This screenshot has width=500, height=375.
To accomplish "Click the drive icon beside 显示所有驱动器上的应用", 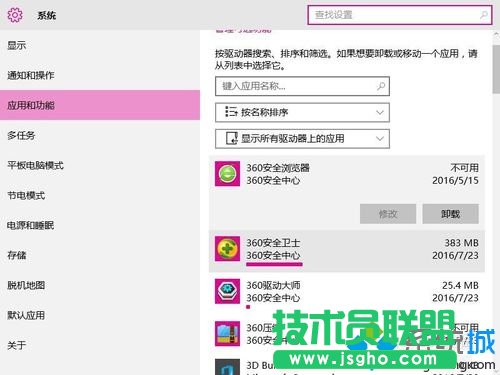I will (x=231, y=138).
